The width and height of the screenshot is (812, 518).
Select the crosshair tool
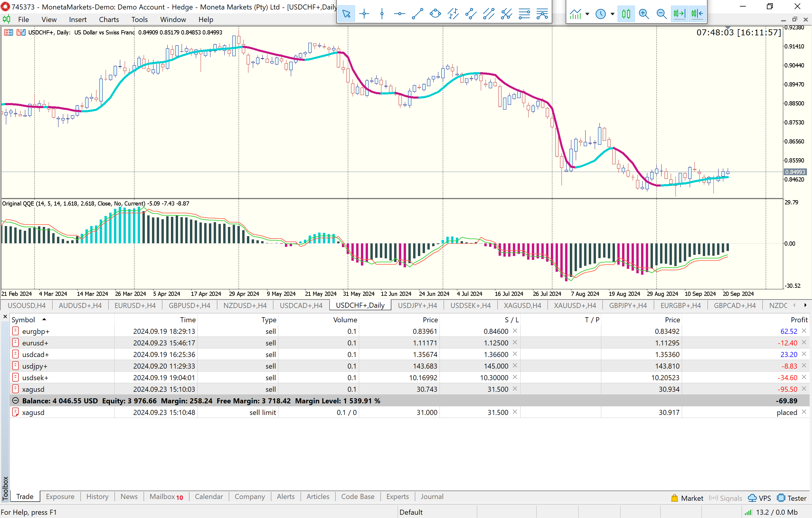click(x=364, y=14)
